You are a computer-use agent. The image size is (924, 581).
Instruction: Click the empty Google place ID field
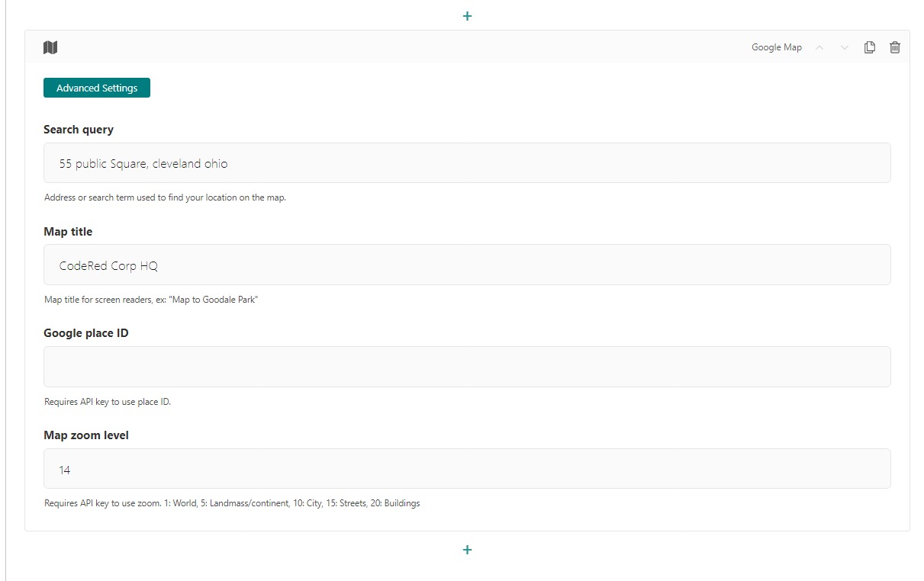[x=467, y=367]
